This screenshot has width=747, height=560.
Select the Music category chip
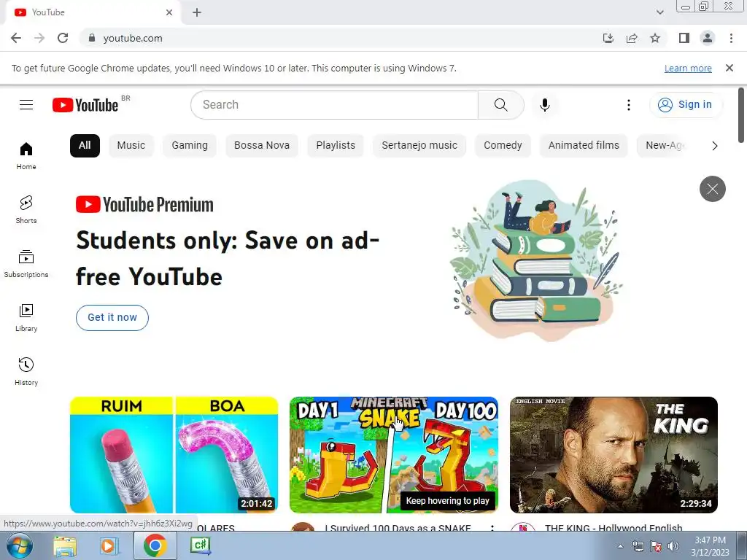pos(131,146)
